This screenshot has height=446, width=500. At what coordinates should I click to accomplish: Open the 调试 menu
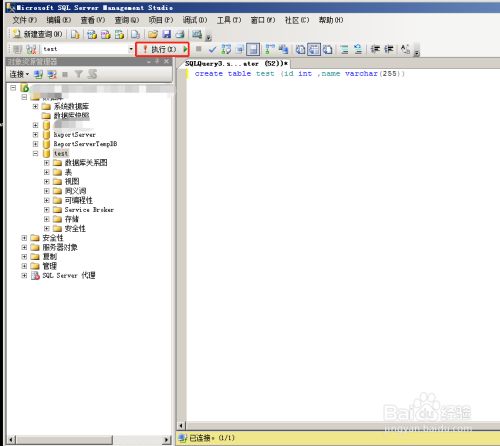pos(194,20)
